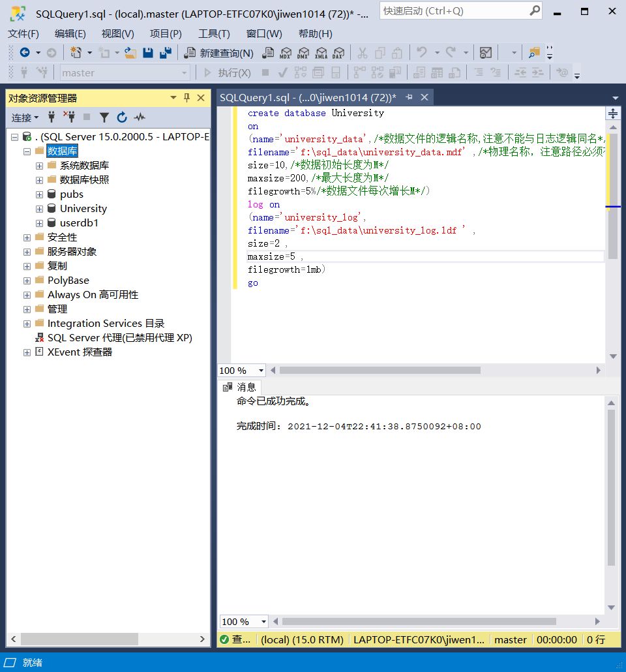
Task: Switch output to Results to Grid
Action: tap(437, 73)
